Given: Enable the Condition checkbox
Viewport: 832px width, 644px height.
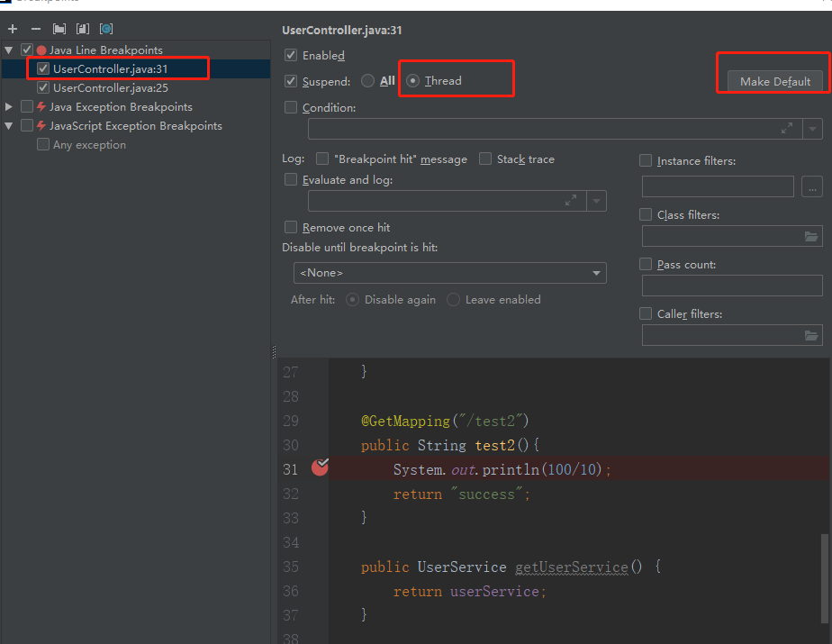Looking at the screenshot, I should [291, 108].
